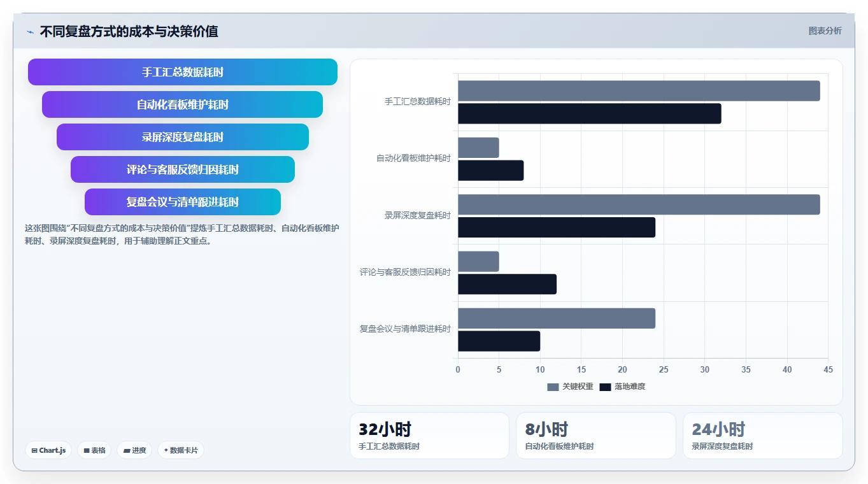Image resolution: width=868 pixels, height=484 pixels.
Task: Click the 关键权重 gray legend swatch
Action: (x=553, y=387)
